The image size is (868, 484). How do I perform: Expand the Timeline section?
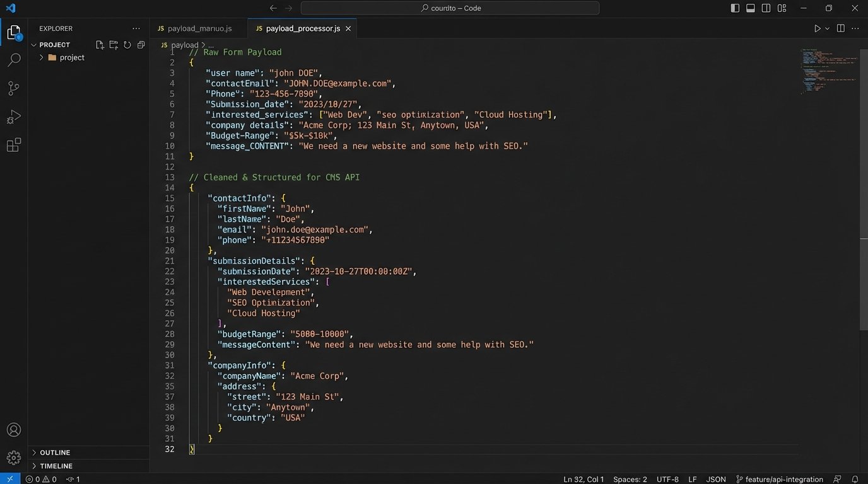pyautogui.click(x=56, y=466)
